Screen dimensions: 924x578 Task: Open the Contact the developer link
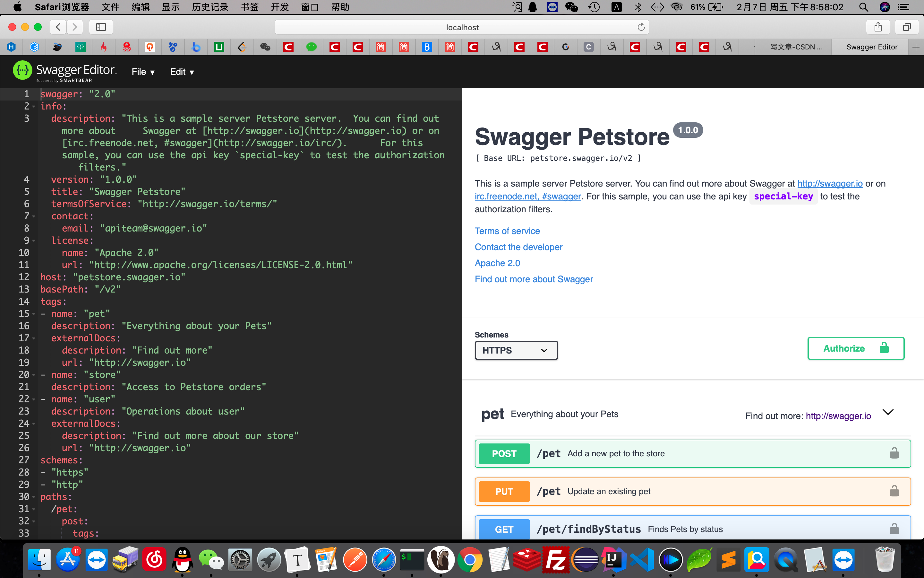tap(518, 247)
